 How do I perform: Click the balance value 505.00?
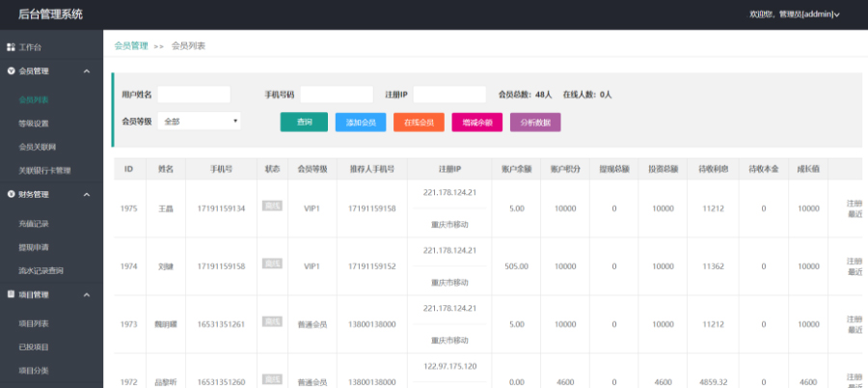pyautogui.click(x=517, y=266)
